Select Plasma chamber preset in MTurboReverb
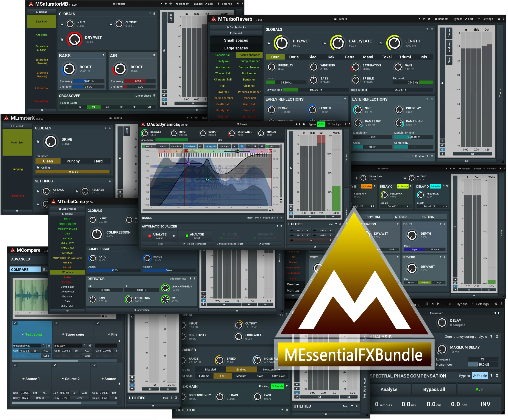 pos(249,55)
